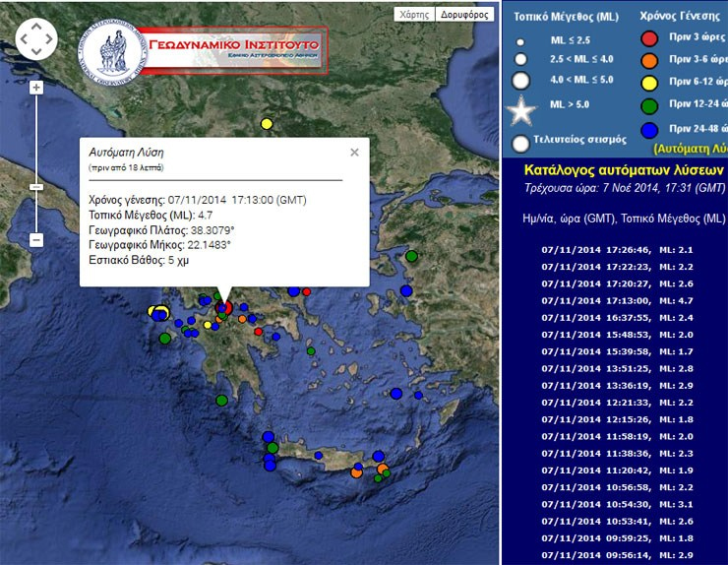Image resolution: width=728 pixels, height=565 pixels.
Task: Click the green marker right of the popup
Action: [x=411, y=257]
